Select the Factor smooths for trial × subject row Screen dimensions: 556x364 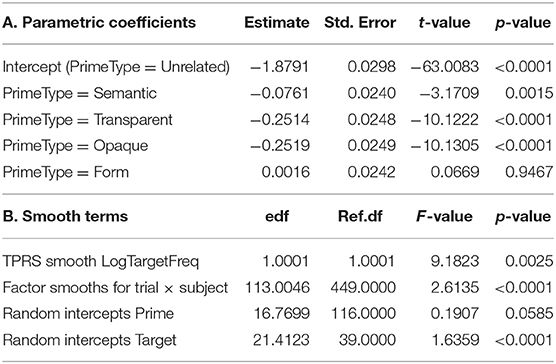pyautogui.click(x=278, y=287)
